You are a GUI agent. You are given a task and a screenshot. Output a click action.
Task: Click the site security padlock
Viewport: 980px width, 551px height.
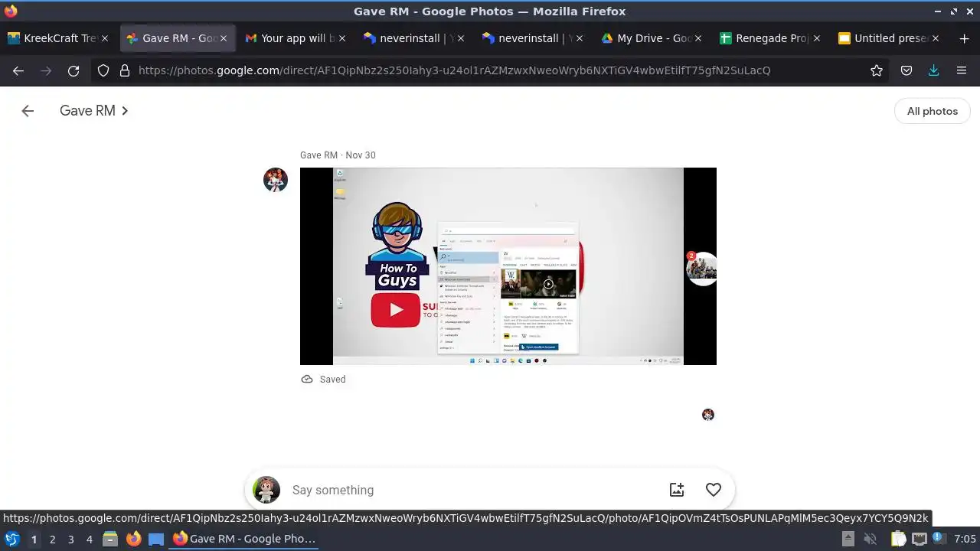(x=125, y=70)
